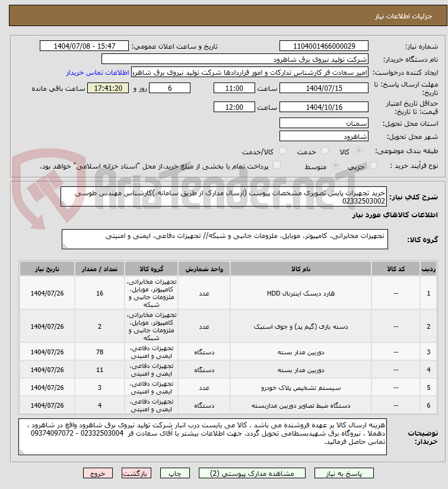448x489 pixels.
Task: Click دوربین مدار بسته in row 4
Action: pos(301,370)
